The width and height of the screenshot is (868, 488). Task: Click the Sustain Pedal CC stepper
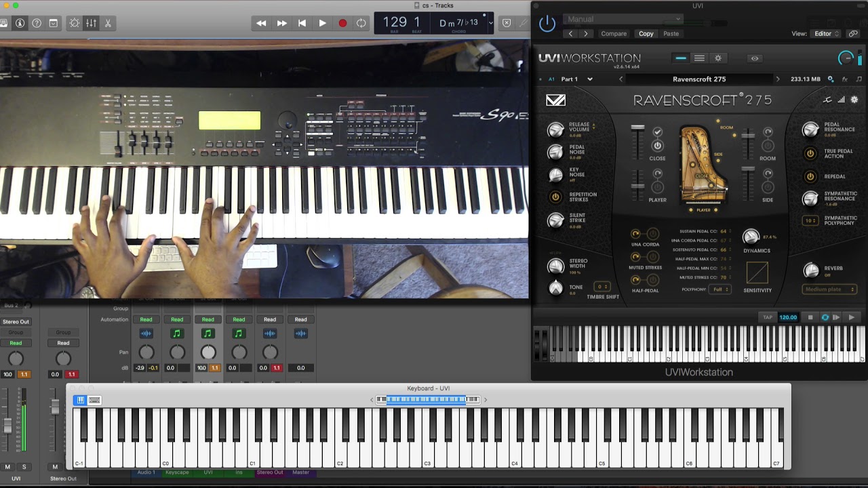point(731,231)
